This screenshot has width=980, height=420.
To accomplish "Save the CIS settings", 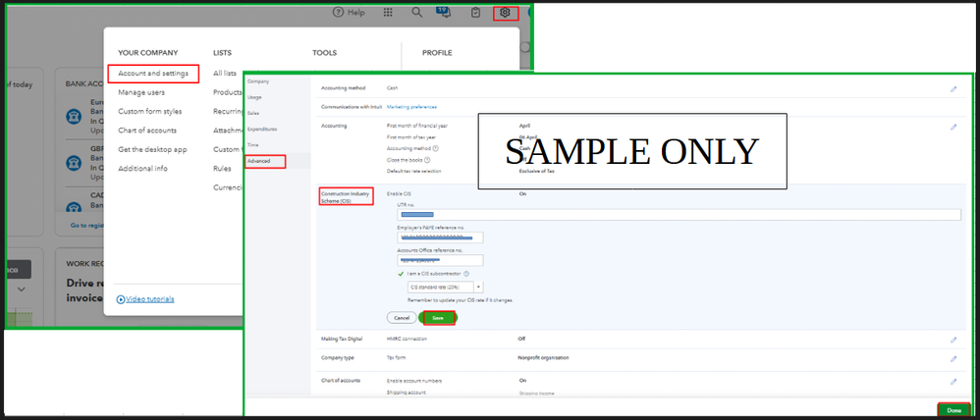I will pos(439,318).
